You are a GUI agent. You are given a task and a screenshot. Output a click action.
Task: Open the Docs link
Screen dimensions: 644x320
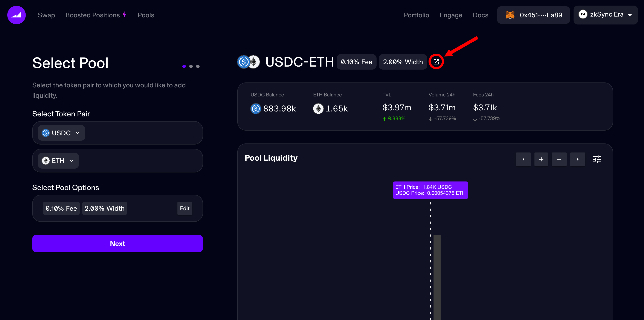pos(480,15)
